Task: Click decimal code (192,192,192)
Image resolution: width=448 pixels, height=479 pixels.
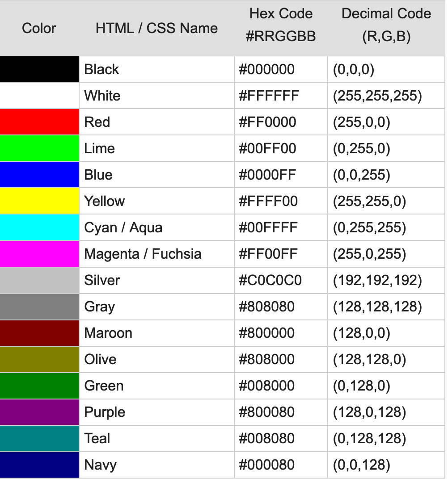Action: (x=377, y=281)
